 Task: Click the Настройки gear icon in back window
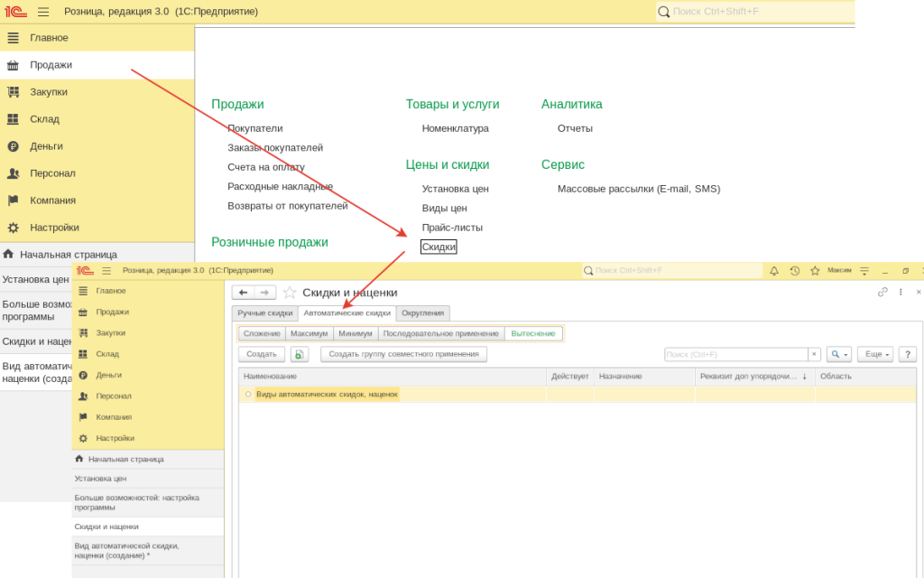[13, 228]
